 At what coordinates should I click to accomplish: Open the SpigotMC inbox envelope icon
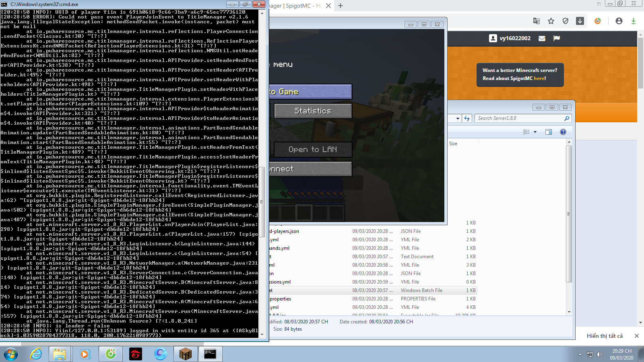click(x=542, y=38)
